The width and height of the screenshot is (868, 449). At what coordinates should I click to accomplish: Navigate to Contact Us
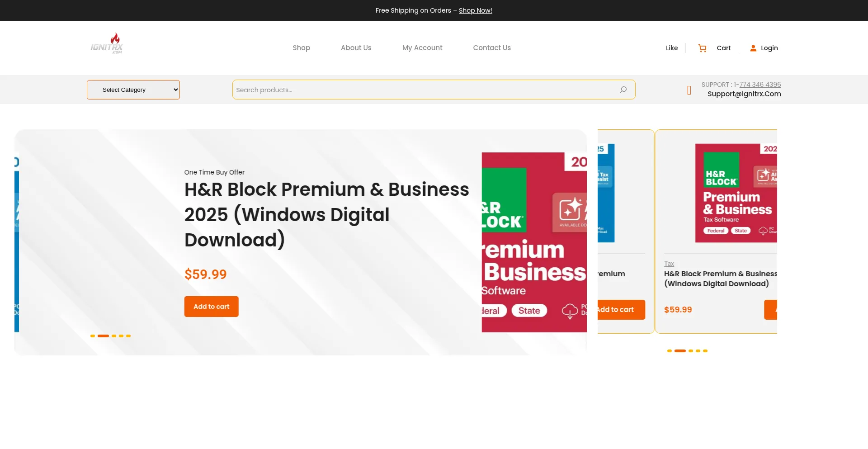pyautogui.click(x=492, y=48)
